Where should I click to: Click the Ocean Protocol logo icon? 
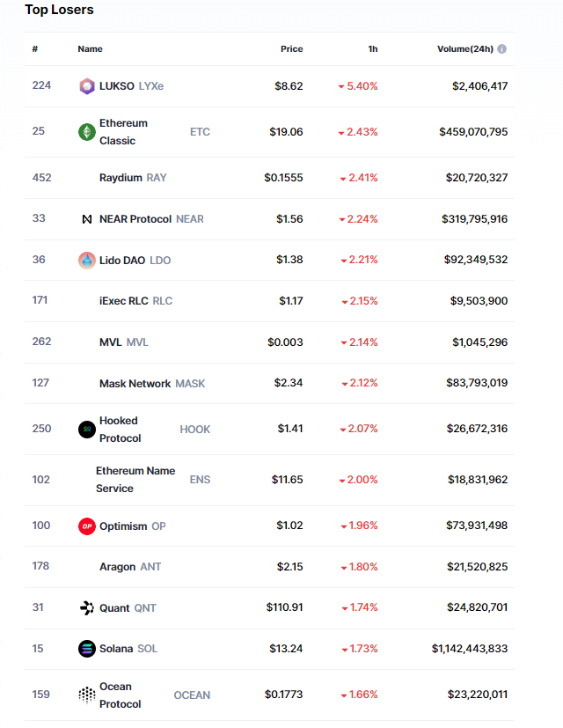tap(86, 695)
